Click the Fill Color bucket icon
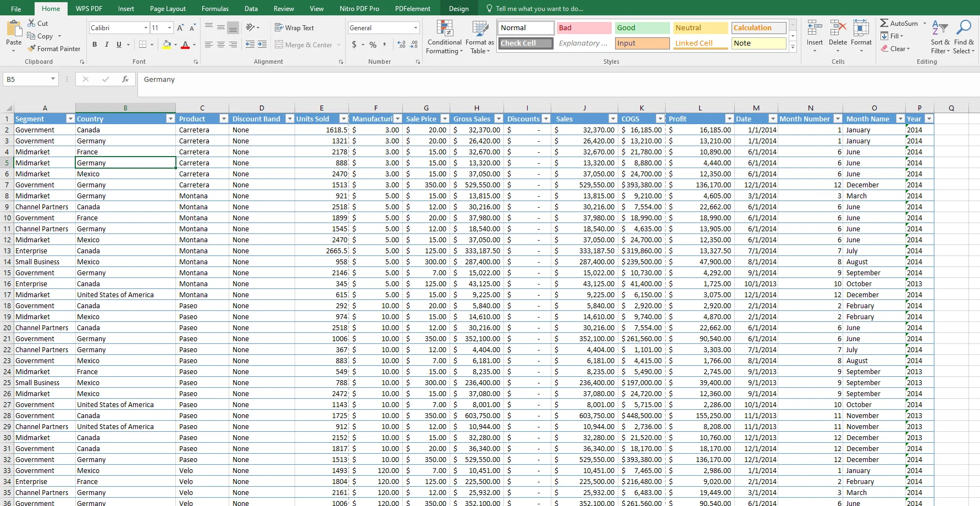The height and width of the screenshot is (506, 980). [x=167, y=45]
